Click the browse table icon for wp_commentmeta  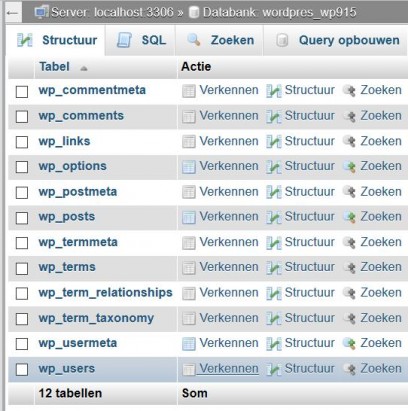coord(189,91)
